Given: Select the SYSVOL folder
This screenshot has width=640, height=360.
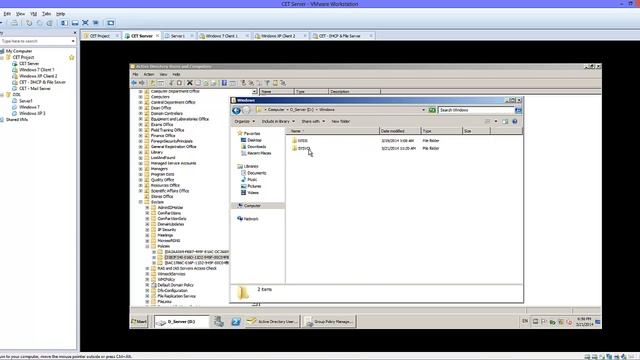Looking at the screenshot, I should 304,149.
